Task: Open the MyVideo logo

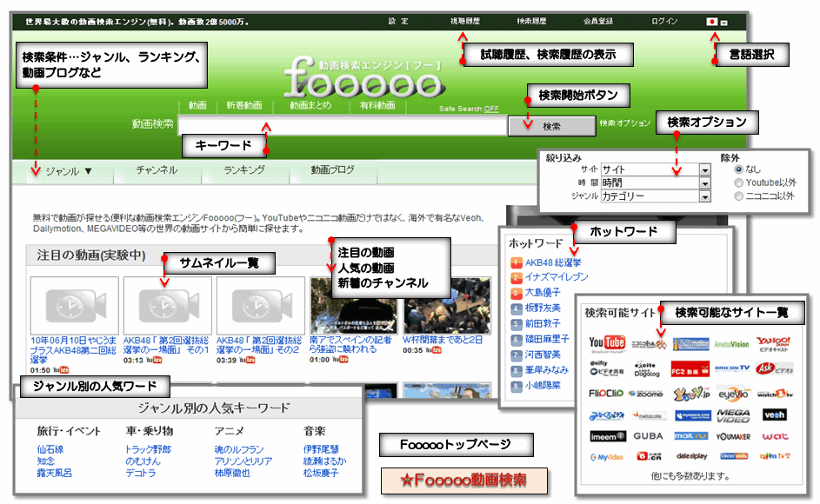Action: (607, 457)
